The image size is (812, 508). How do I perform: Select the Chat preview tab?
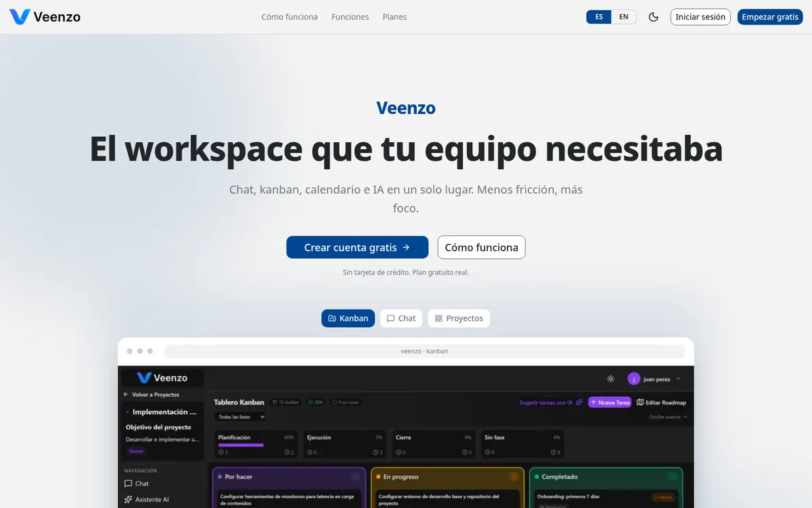tap(401, 318)
